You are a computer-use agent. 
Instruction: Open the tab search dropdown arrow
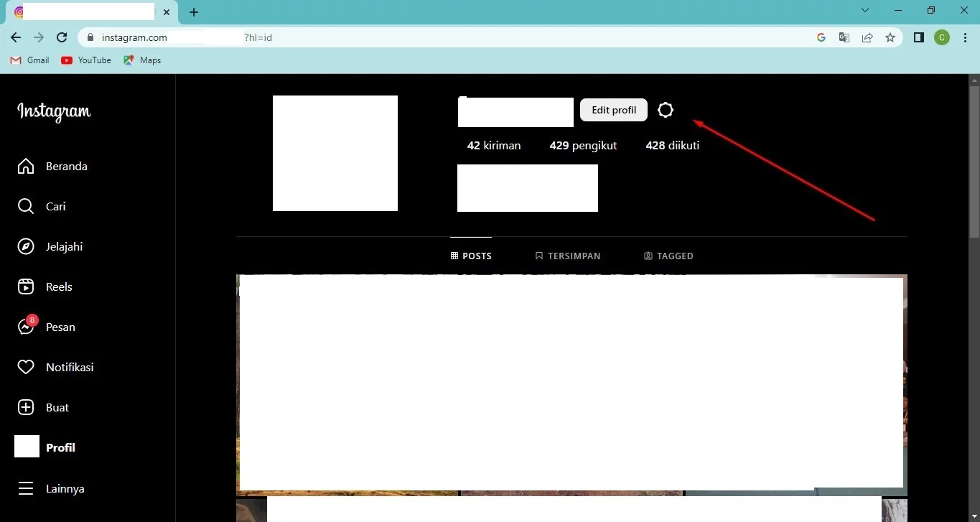865,11
